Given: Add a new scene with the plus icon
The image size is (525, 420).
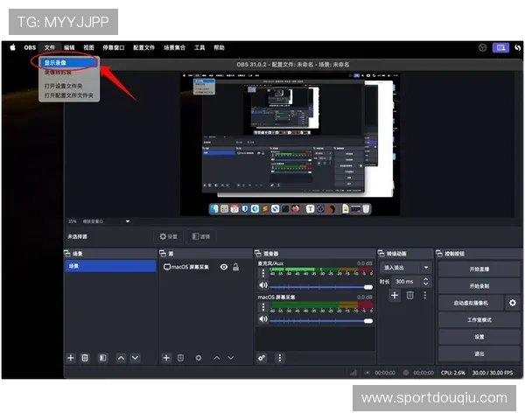Looking at the screenshot, I should pos(71,358).
